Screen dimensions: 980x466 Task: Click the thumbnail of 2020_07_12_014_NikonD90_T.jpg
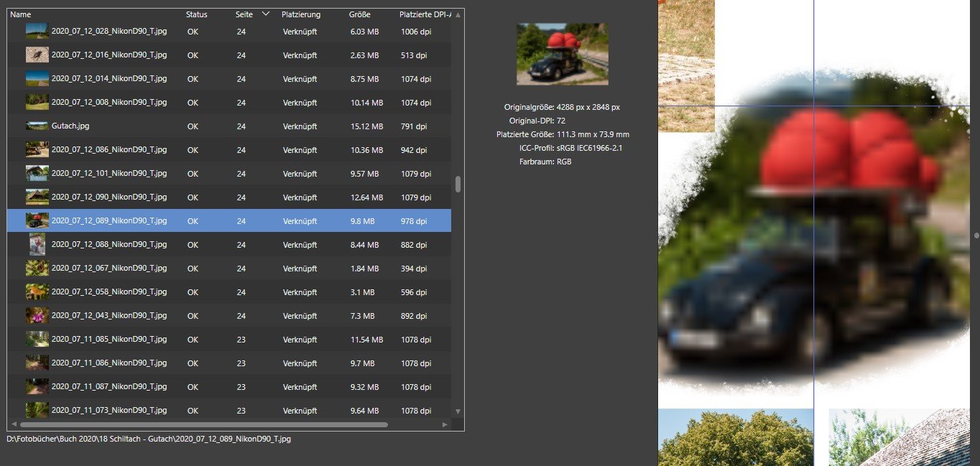[37, 78]
